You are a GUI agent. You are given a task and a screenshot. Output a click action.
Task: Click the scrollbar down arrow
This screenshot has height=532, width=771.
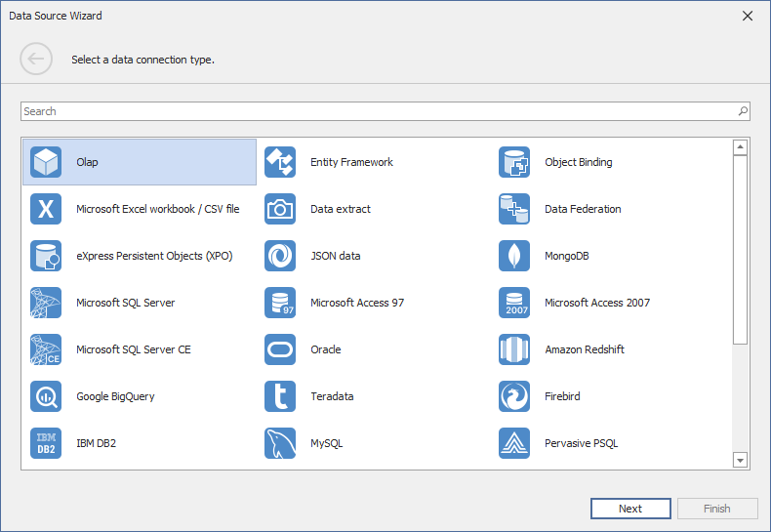[740, 460]
